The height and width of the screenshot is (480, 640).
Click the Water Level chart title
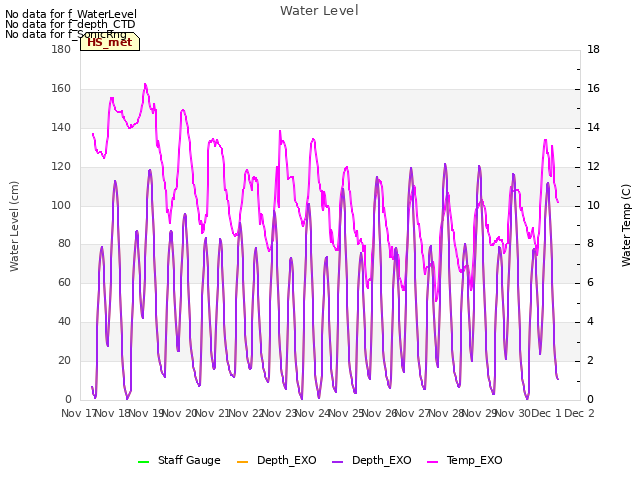click(319, 11)
